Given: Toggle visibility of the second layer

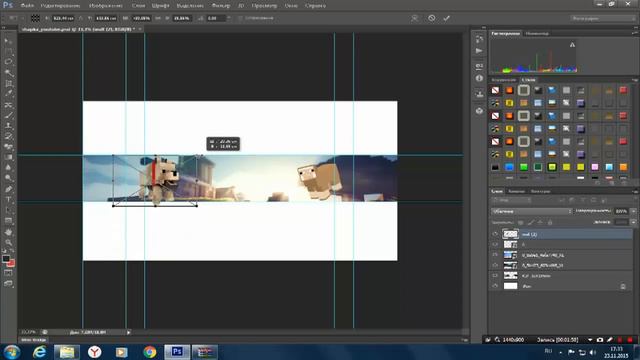Looking at the screenshot, I should coord(495,244).
